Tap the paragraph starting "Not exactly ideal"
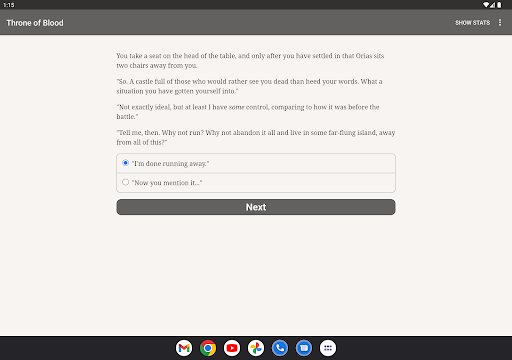 248,112
